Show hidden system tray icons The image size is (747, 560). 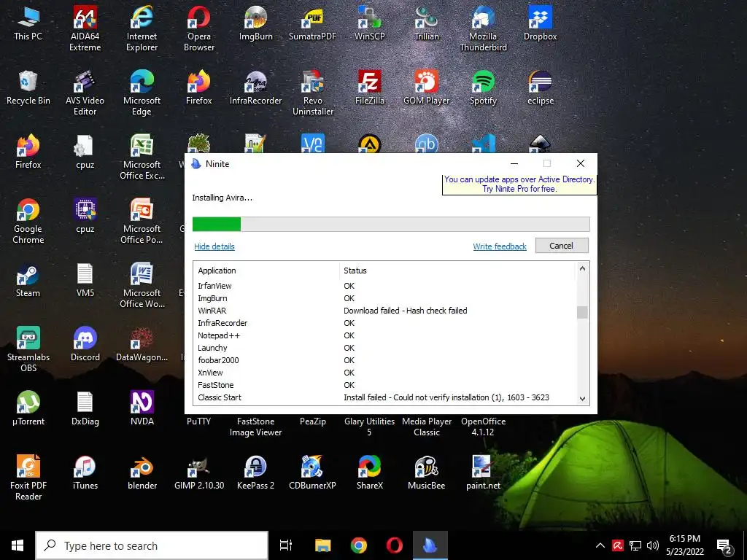600,545
